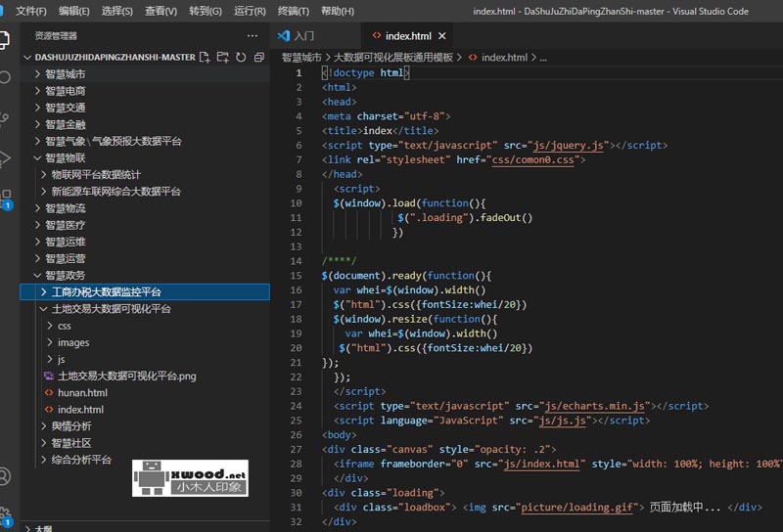Expand the 舆情分析 folder
Viewport: 783px width, 532px height.
[145, 426]
